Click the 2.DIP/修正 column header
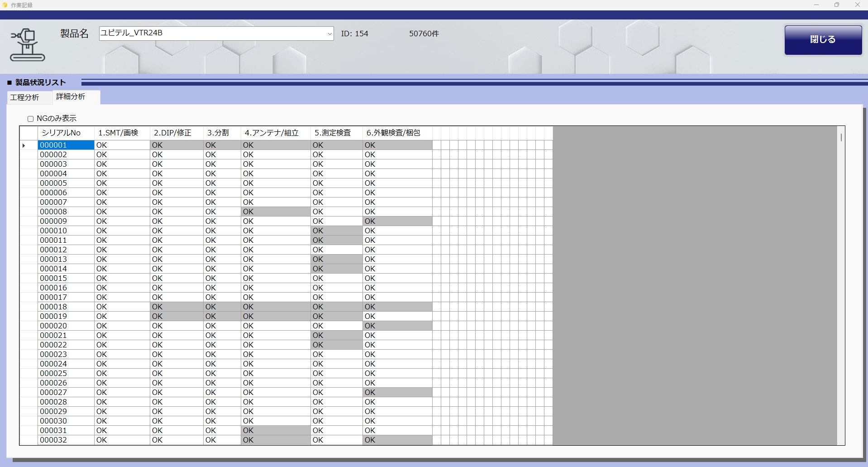This screenshot has height=467, width=868. coord(176,133)
